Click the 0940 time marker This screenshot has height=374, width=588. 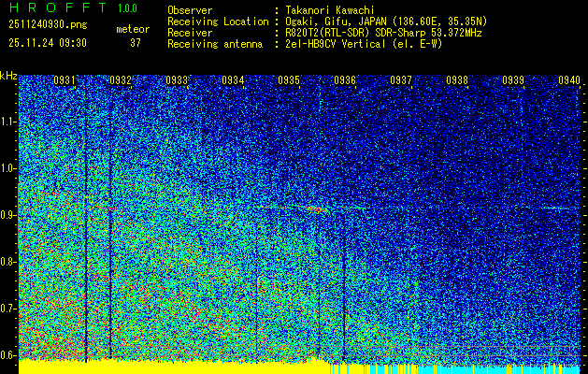click(569, 80)
